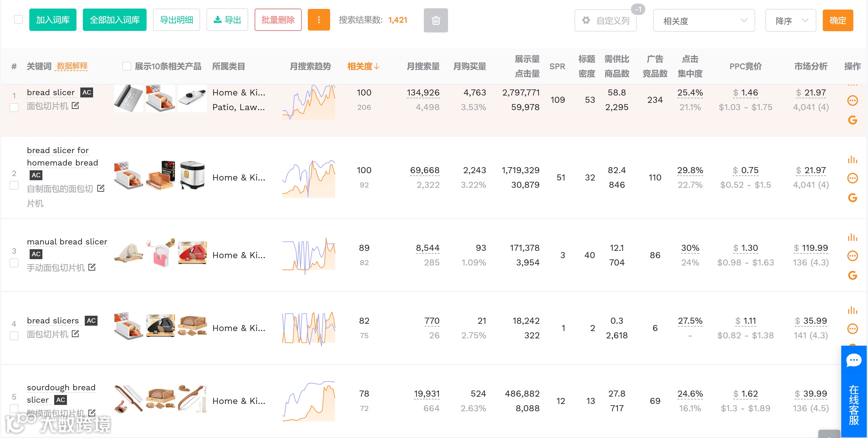868x438 pixels.
Task: Open bar chart icon for manual bread slicer
Action: (x=852, y=237)
